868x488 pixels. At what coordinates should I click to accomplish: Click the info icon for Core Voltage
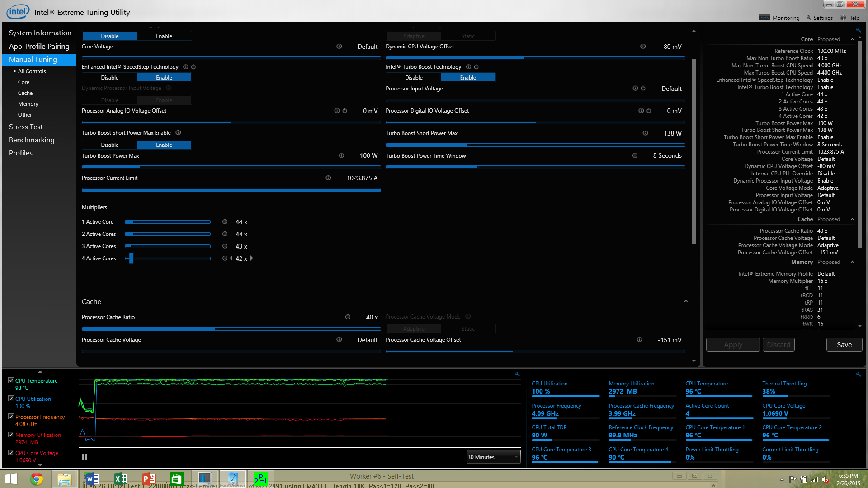[x=339, y=47]
